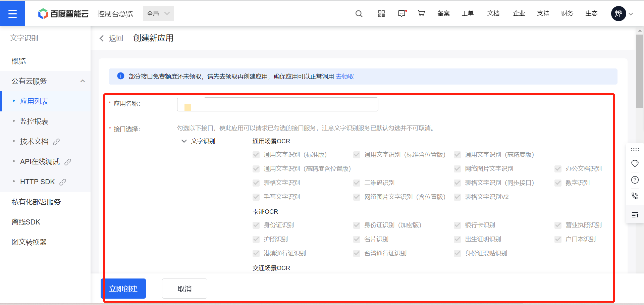Toggle the 身份证识别 checkbox
Image resolution: width=644 pixels, height=305 pixels.
pos(256,225)
